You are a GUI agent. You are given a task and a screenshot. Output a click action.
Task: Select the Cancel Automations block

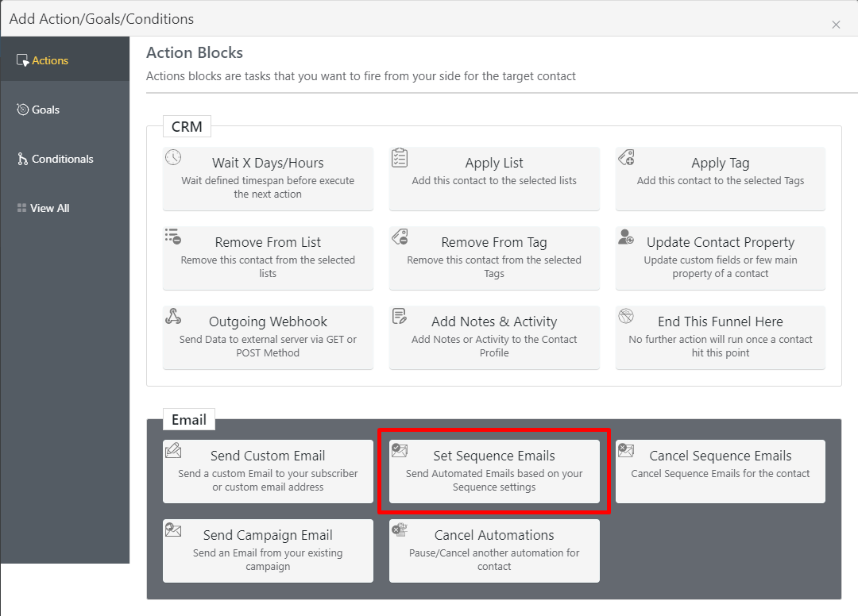point(494,551)
